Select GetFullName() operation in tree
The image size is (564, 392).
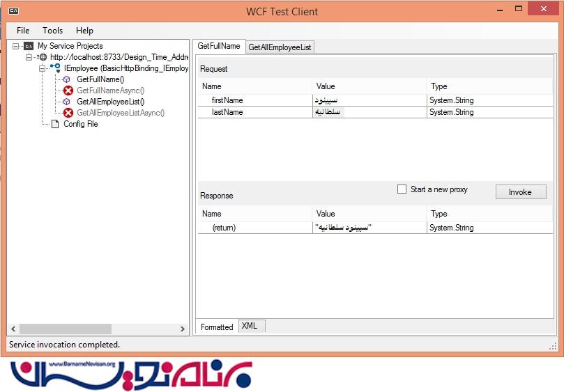click(x=100, y=79)
